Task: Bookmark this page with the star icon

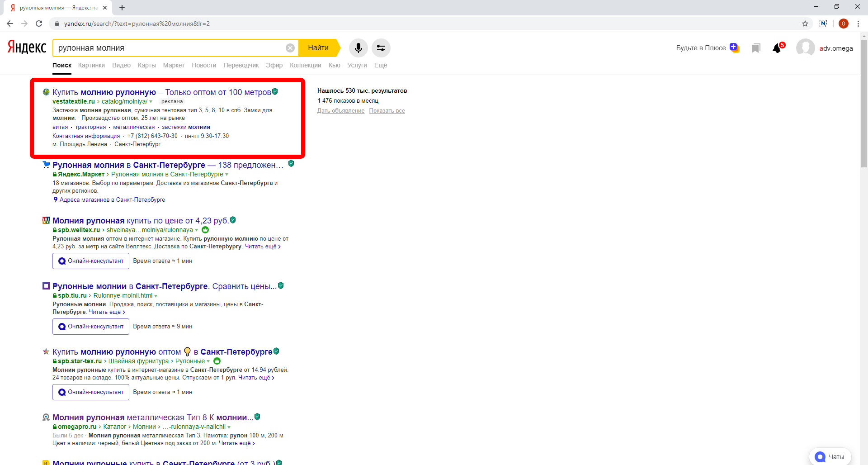Action: (805, 24)
